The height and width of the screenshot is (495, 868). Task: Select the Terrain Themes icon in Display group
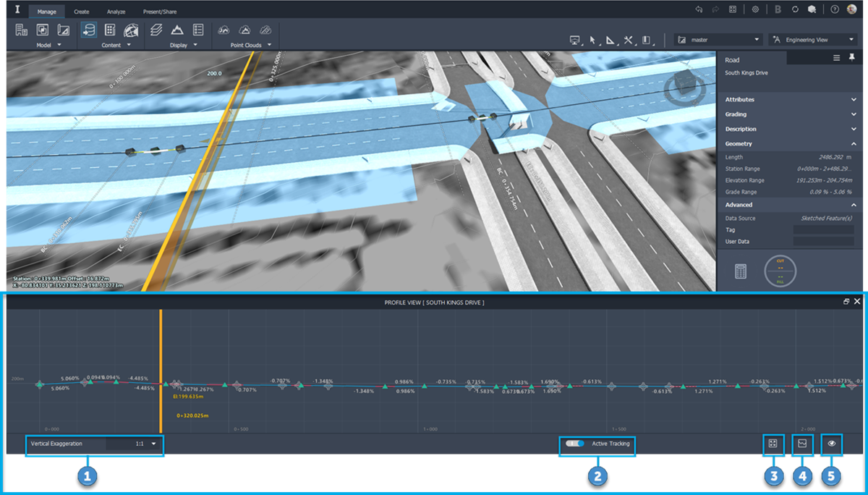click(177, 30)
